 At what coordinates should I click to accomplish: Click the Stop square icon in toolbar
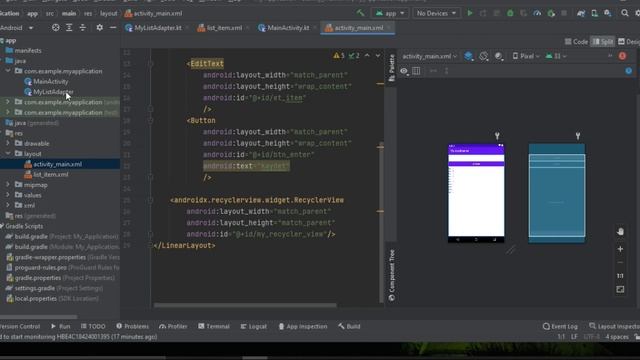pyautogui.click(x=564, y=13)
